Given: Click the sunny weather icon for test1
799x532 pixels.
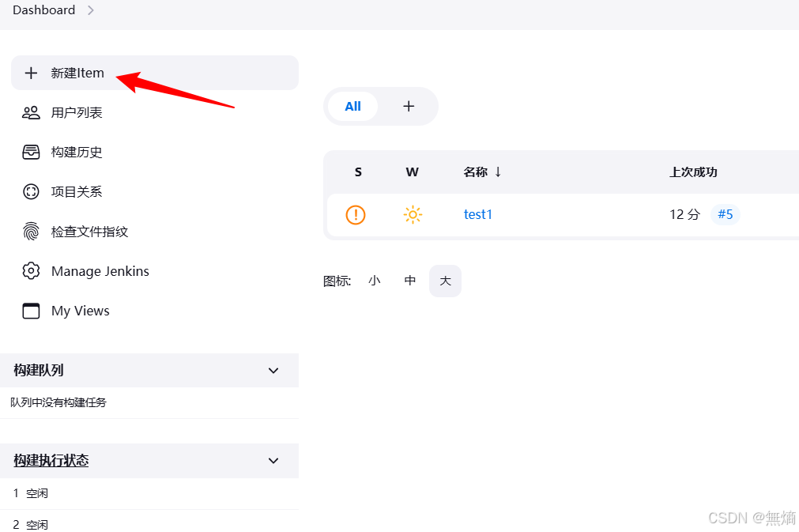Looking at the screenshot, I should click(413, 214).
